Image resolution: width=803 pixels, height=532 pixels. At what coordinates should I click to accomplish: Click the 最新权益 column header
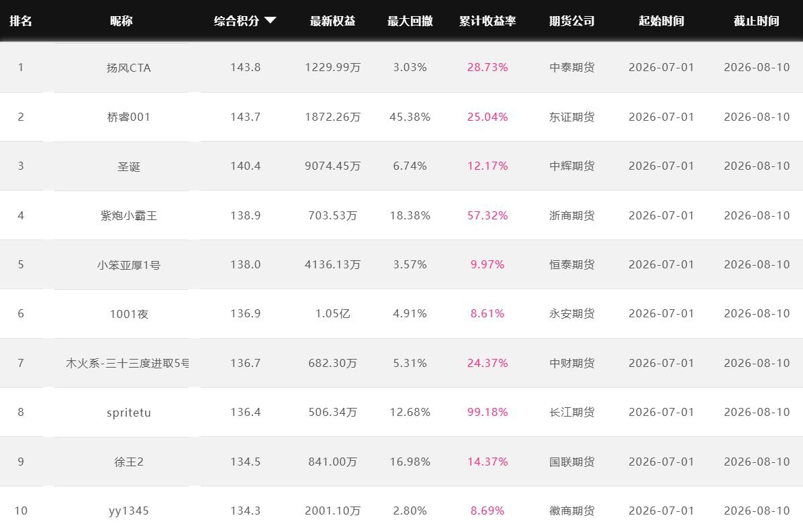[333, 21]
